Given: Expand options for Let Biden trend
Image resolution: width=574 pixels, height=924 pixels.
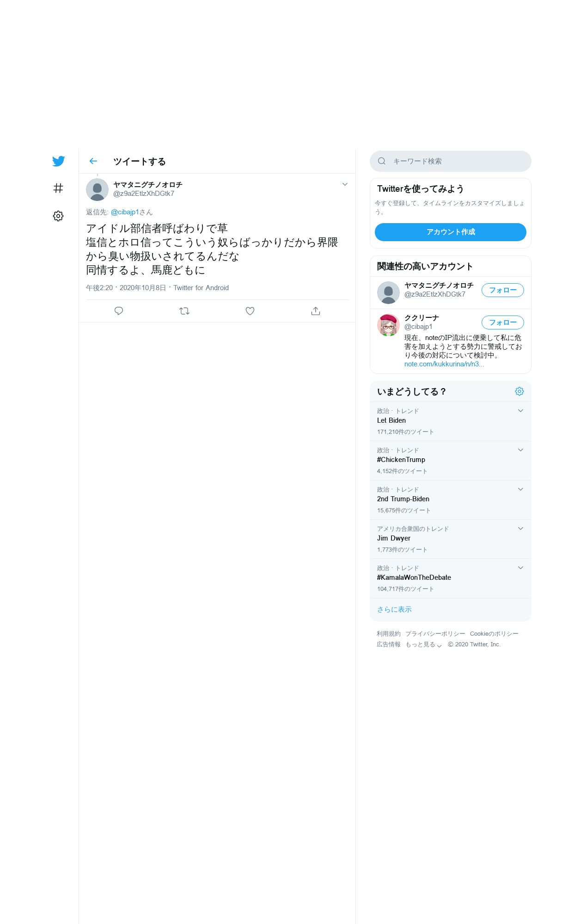Looking at the screenshot, I should pyautogui.click(x=520, y=411).
